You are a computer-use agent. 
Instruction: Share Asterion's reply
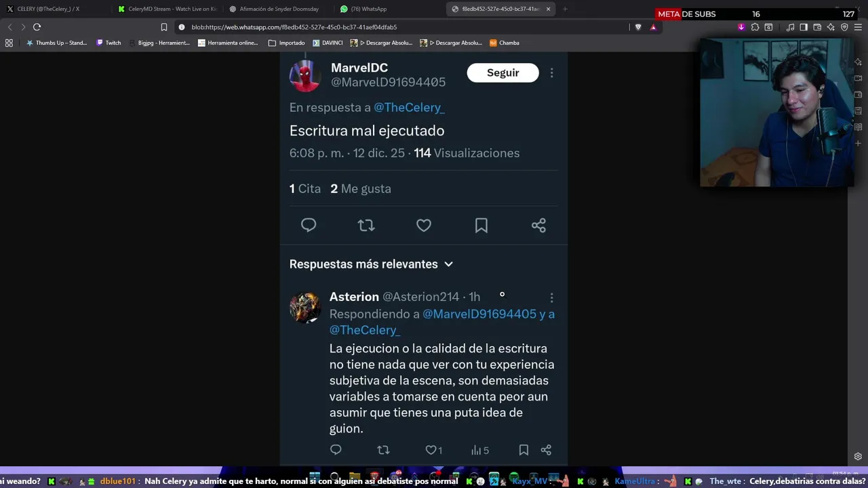point(546,450)
